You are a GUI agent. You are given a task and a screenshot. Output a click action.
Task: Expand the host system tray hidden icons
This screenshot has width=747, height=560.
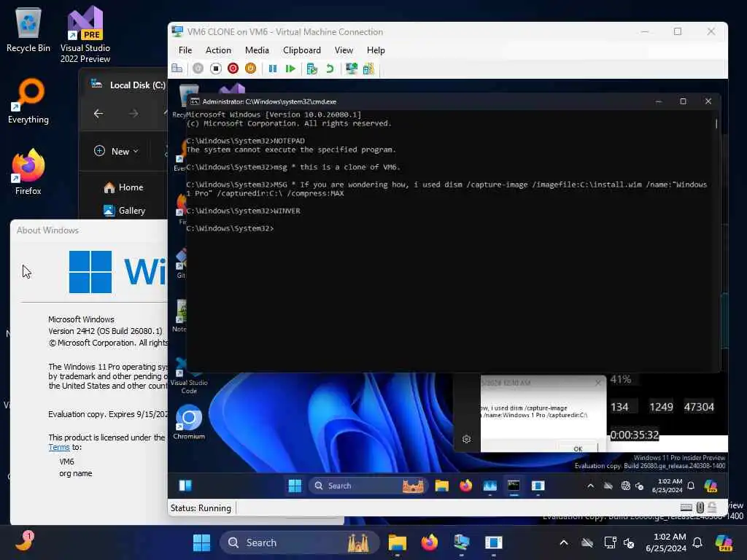(564, 542)
